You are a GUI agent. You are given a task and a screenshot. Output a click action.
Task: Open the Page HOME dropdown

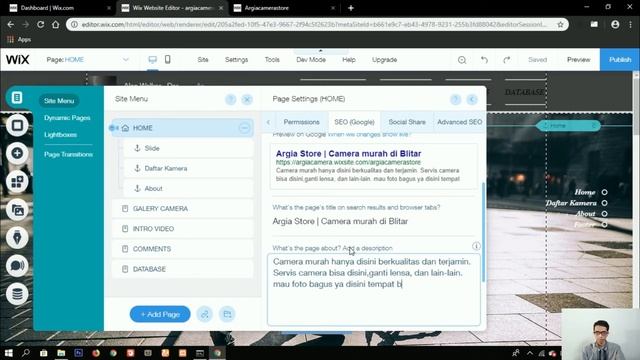(x=87, y=60)
